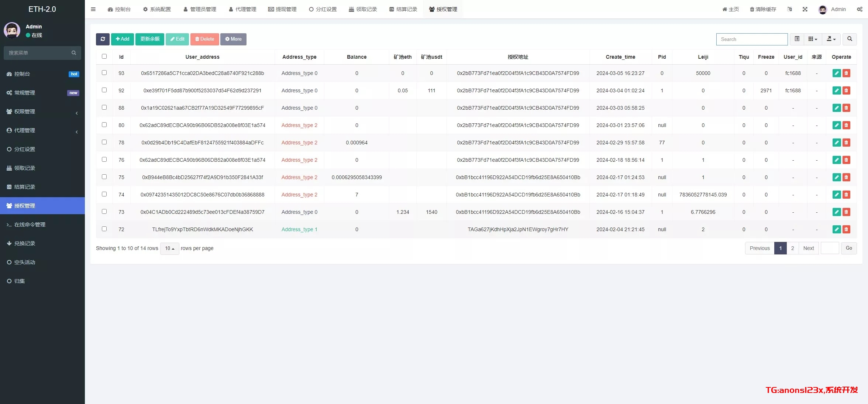Click into the table Search field

(751, 39)
